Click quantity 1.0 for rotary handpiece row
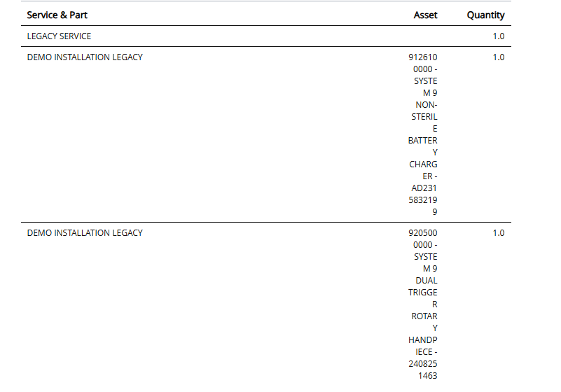 (498, 232)
